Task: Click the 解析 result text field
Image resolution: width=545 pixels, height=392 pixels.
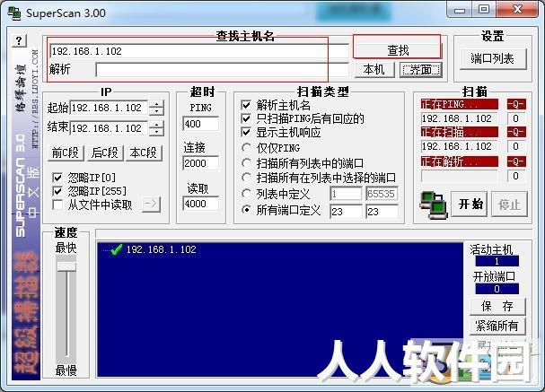Action: coord(222,70)
